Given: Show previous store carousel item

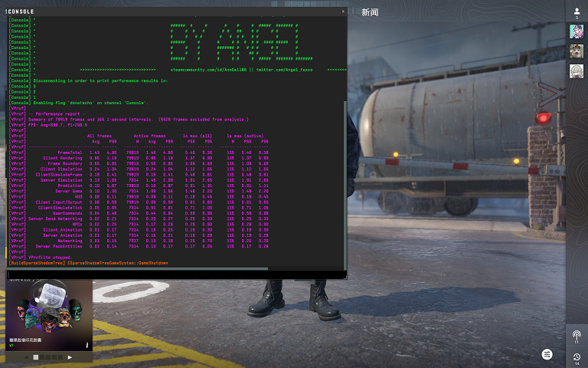Looking at the screenshot, I should (x=26, y=357).
